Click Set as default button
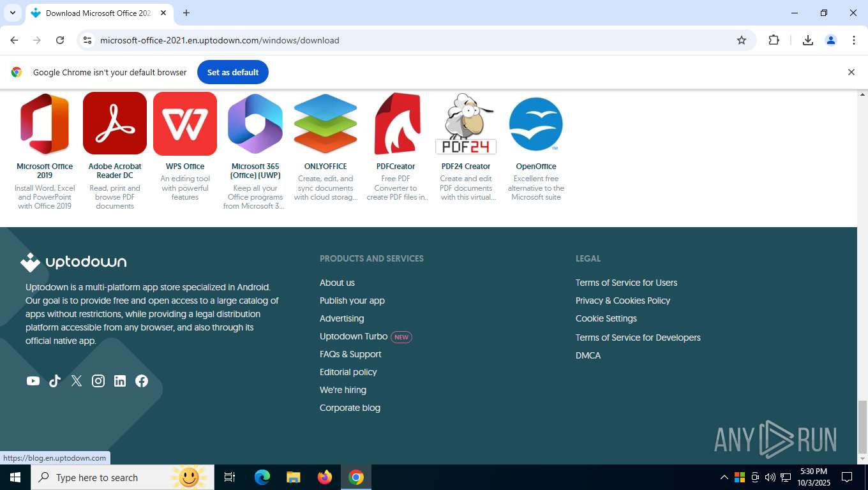 (x=233, y=72)
